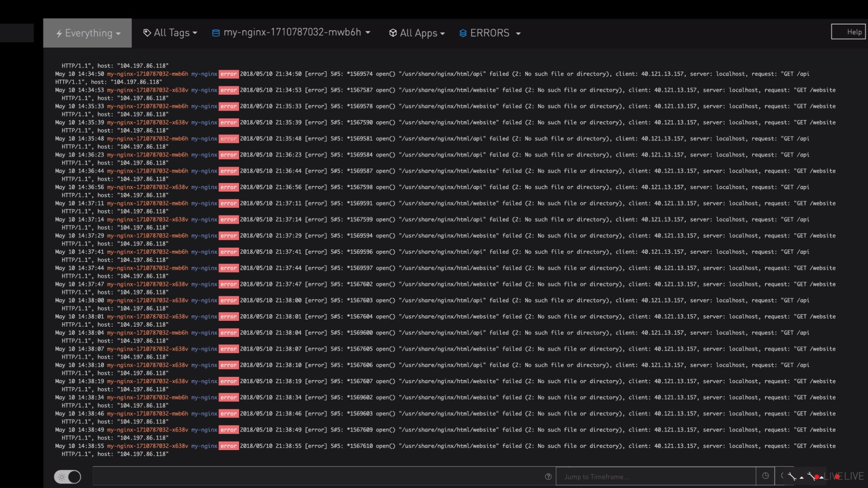Click the search help question mark icon
Viewport: 868px width, 488px height.
click(548, 477)
